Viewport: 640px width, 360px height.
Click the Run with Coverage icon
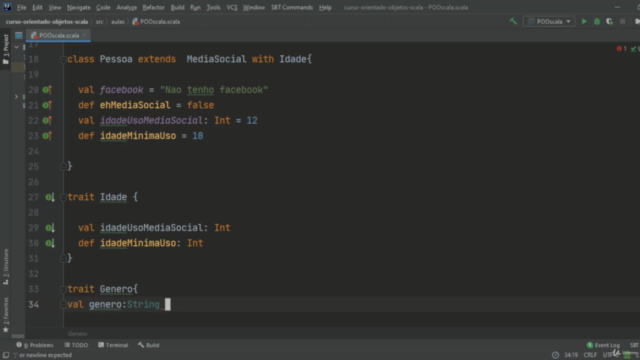(x=609, y=22)
